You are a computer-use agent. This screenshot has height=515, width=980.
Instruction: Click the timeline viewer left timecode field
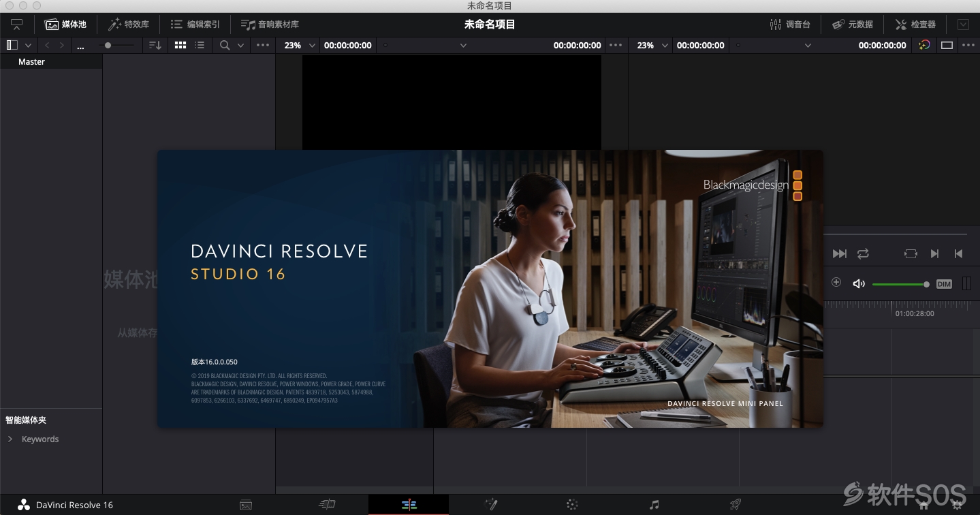tap(701, 45)
